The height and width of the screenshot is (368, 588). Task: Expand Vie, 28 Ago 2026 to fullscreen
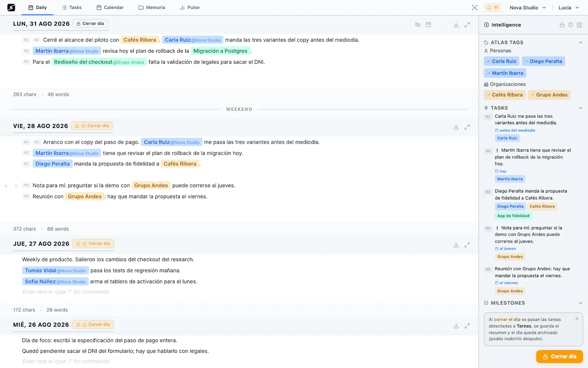(x=467, y=127)
